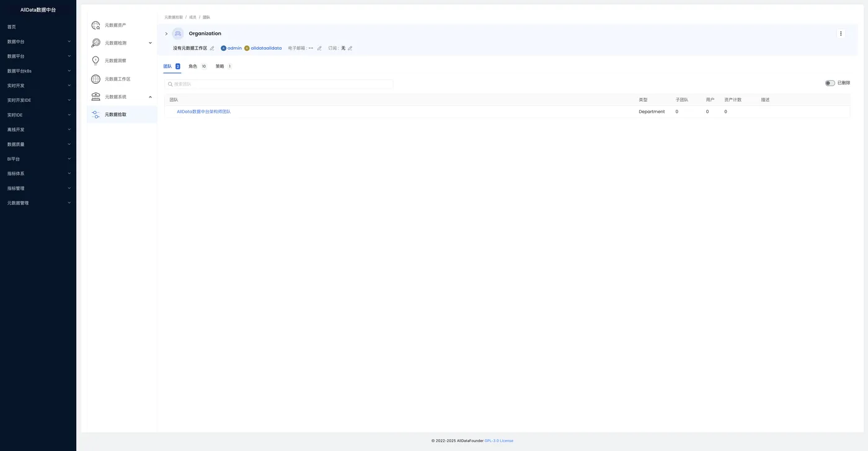Image resolution: width=868 pixels, height=451 pixels.
Task: Click the search magnifier in 搜索团队 box
Action: (x=170, y=84)
